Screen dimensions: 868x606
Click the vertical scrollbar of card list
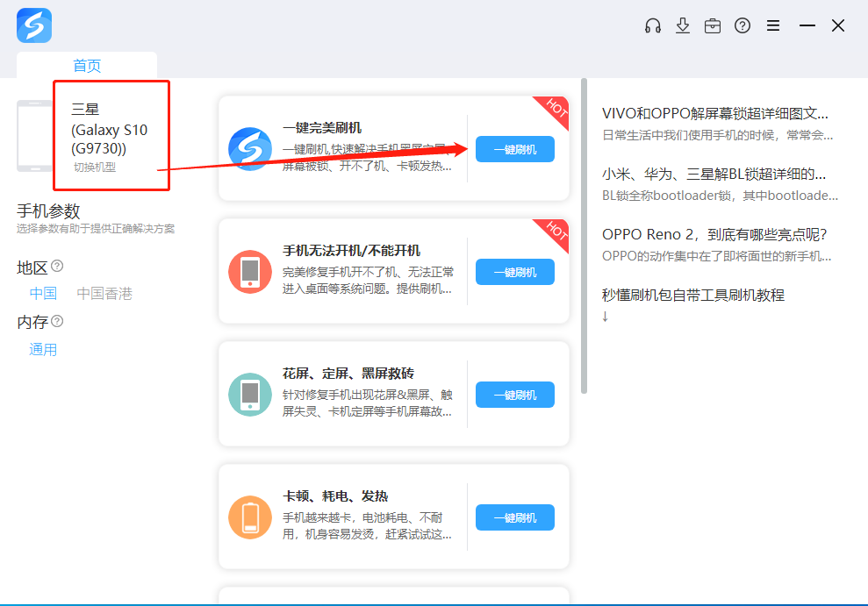pyautogui.click(x=584, y=236)
